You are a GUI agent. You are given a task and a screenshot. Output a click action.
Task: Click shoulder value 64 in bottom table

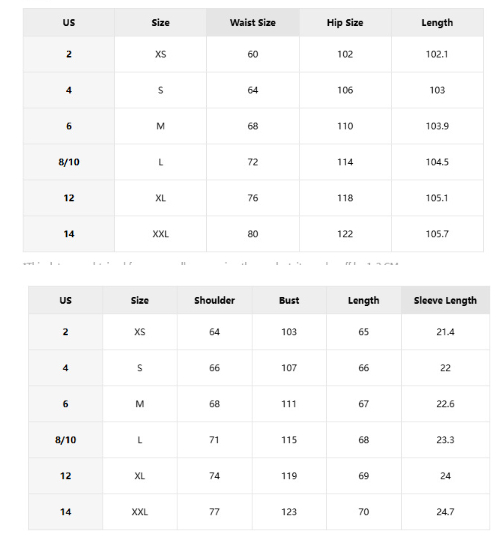pyautogui.click(x=214, y=332)
